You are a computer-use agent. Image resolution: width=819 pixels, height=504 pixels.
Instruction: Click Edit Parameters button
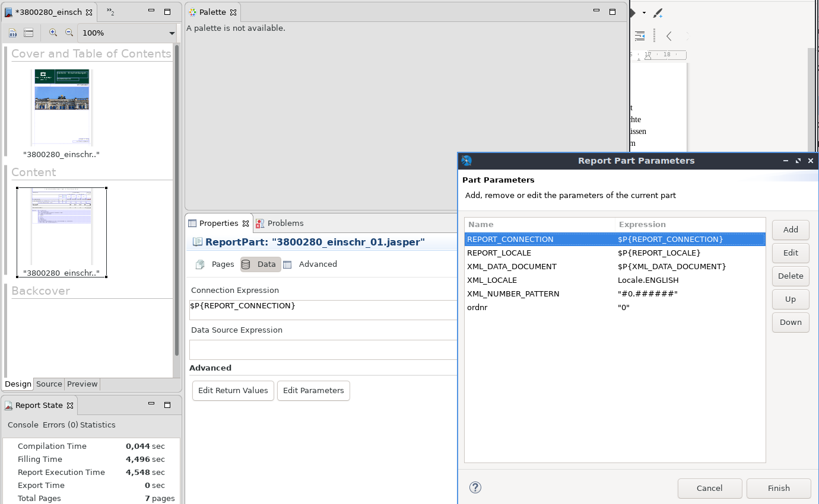point(313,390)
